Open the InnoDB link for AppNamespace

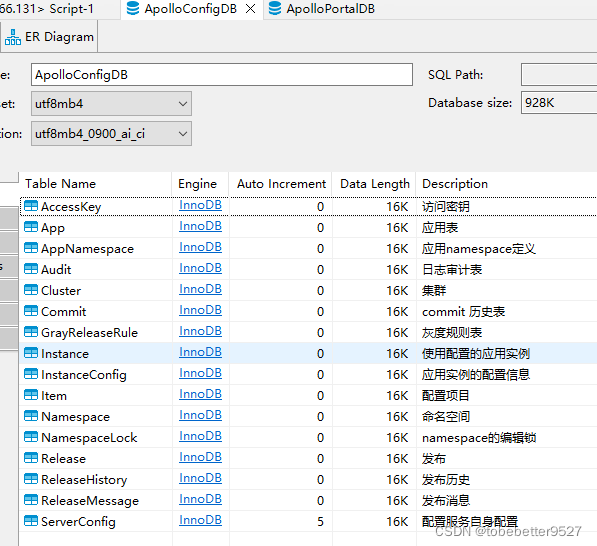pyautogui.click(x=200, y=247)
